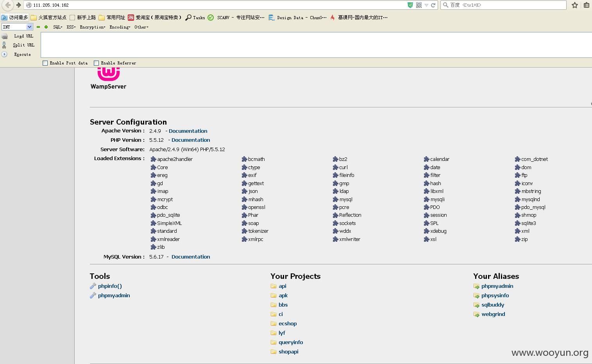Screen dimensions: 592x364
Task: Open MySQL Documentation link
Action: point(191,257)
